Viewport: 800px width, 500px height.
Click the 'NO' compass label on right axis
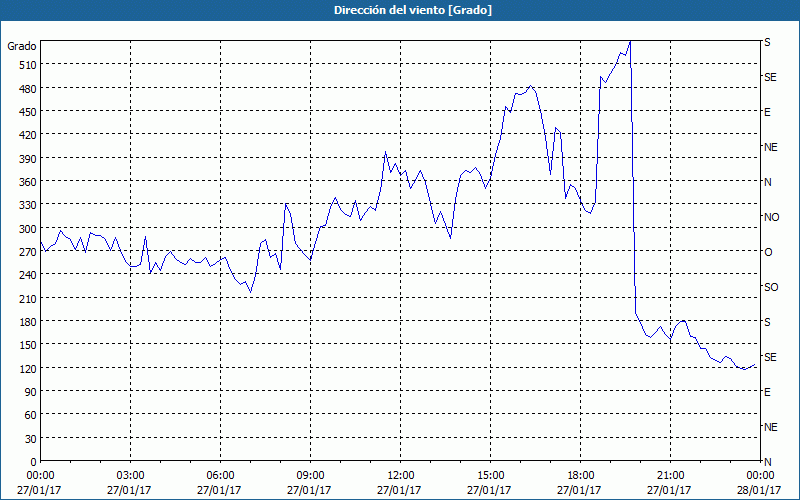click(x=771, y=217)
